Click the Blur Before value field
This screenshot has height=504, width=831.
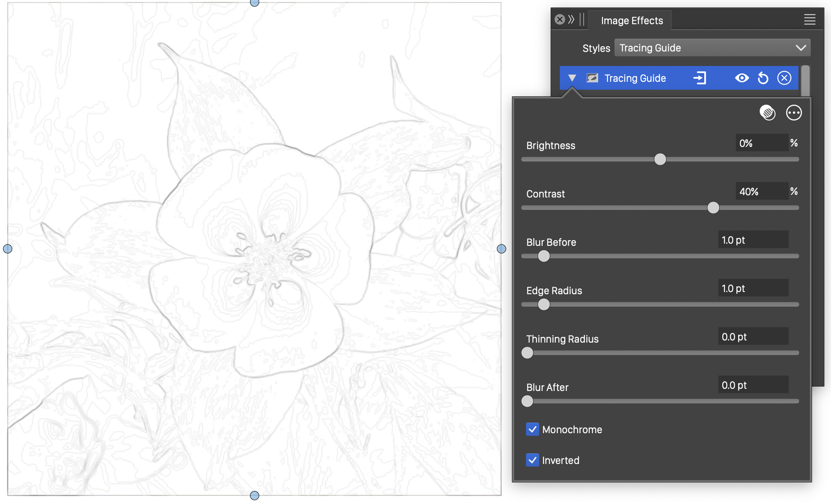753,240
